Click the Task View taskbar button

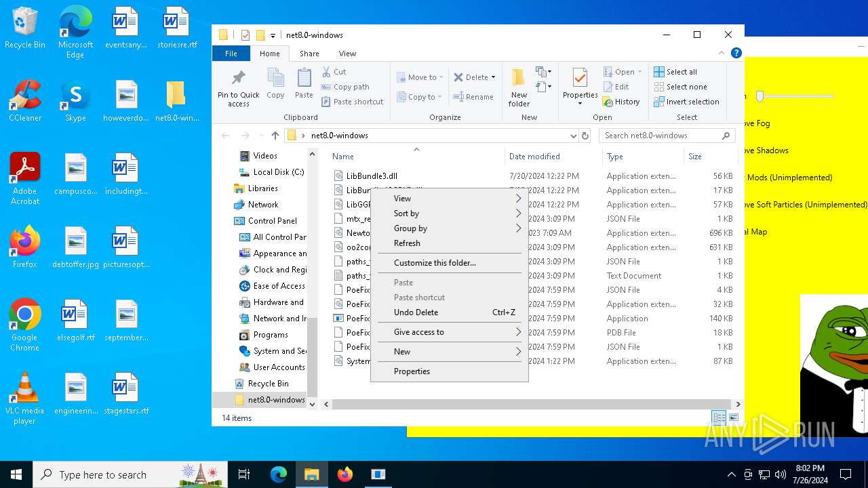pyautogui.click(x=244, y=474)
